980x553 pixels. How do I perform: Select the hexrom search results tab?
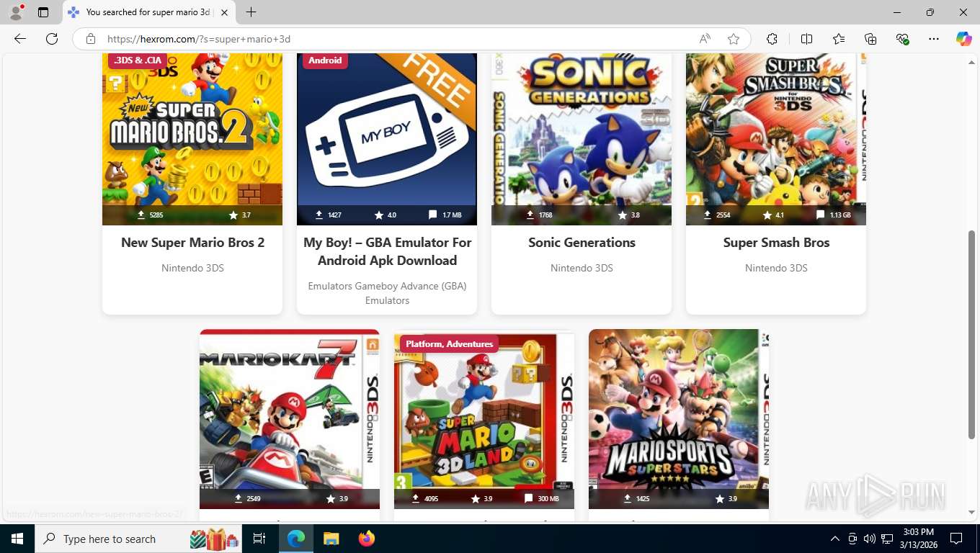(x=149, y=12)
